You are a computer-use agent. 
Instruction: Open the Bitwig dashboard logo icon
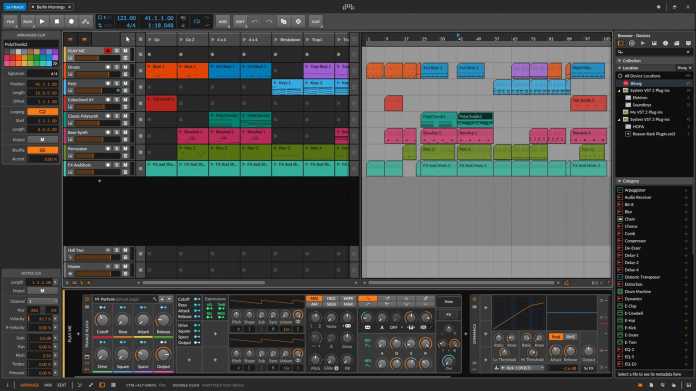(348, 7)
